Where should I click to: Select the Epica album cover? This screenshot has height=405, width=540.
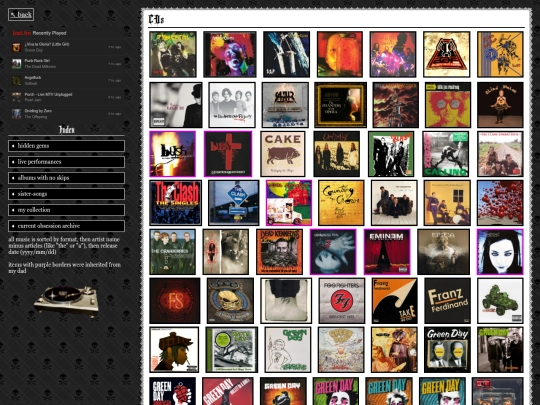pos(443,252)
